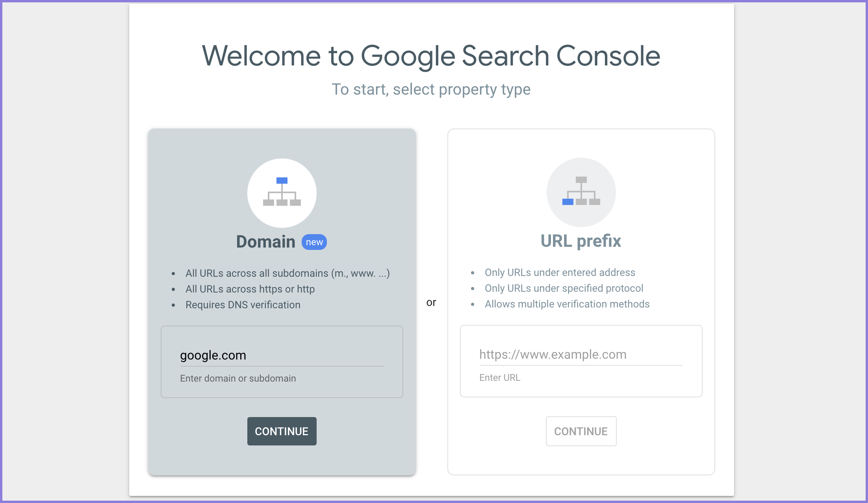Click 'Requires DNS verification' bullet item
Image resolution: width=868 pixels, height=503 pixels.
coord(243,304)
